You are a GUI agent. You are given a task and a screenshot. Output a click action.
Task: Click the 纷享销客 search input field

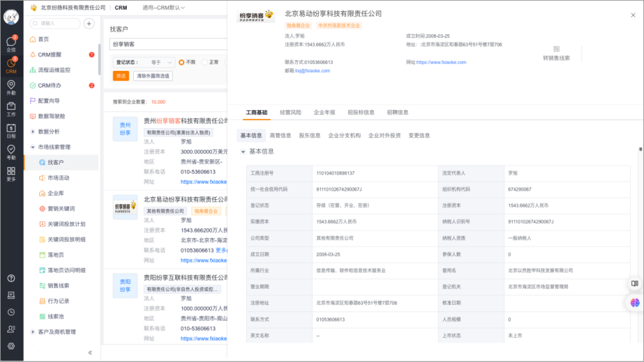pyautogui.click(x=167, y=44)
